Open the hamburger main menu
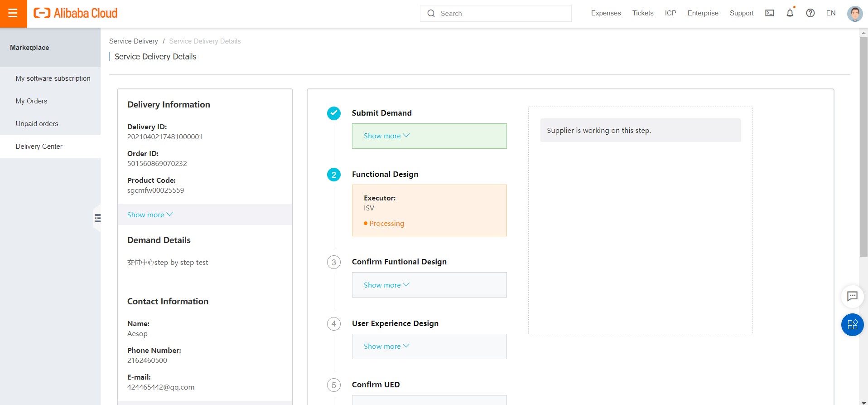 13,14
